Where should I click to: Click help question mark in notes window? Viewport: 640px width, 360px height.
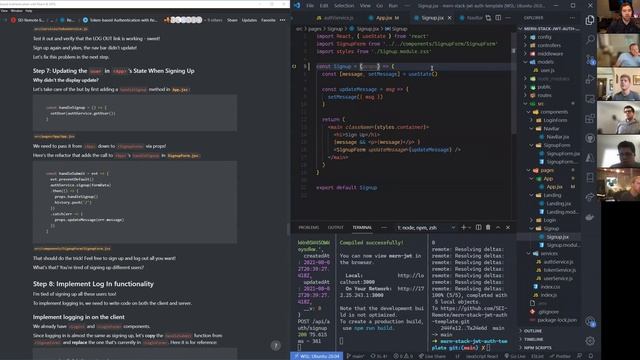(x=276, y=346)
